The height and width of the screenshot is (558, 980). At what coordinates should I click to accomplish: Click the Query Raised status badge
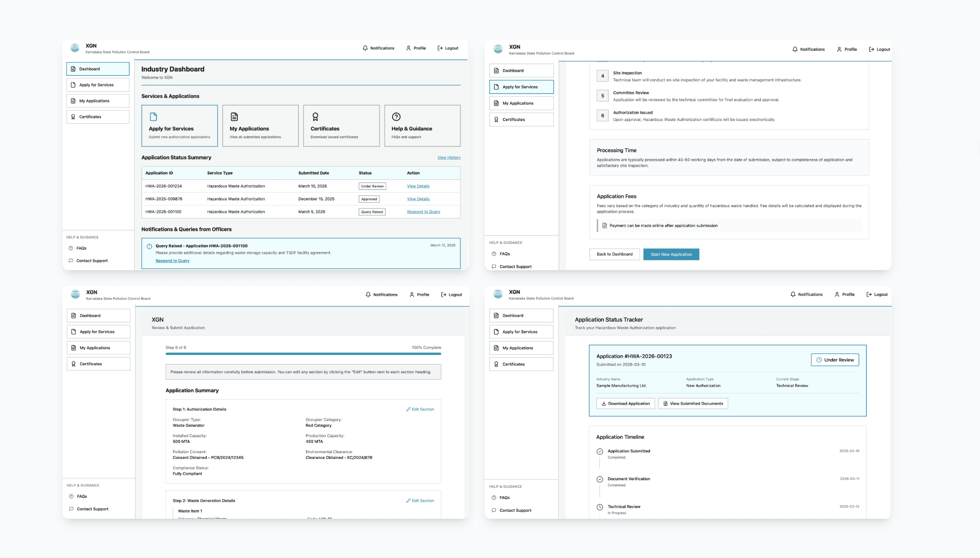(372, 212)
